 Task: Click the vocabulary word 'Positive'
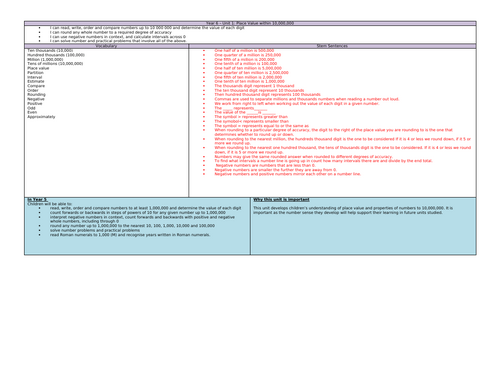(x=35, y=104)
